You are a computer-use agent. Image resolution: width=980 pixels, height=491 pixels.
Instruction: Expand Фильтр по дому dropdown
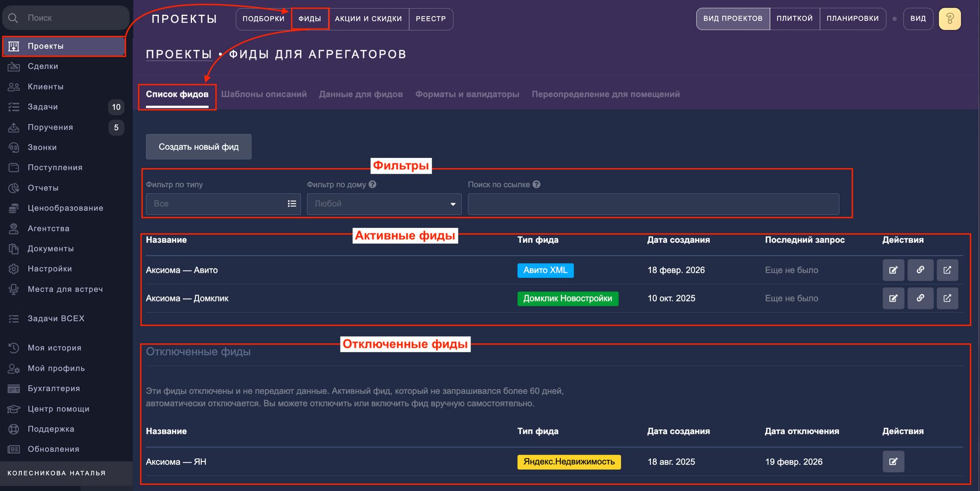point(452,204)
